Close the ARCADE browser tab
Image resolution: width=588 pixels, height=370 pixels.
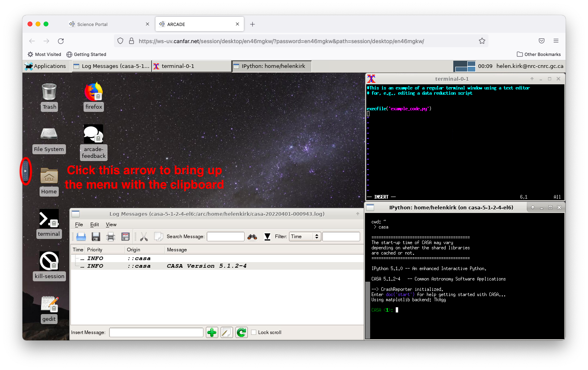237,24
